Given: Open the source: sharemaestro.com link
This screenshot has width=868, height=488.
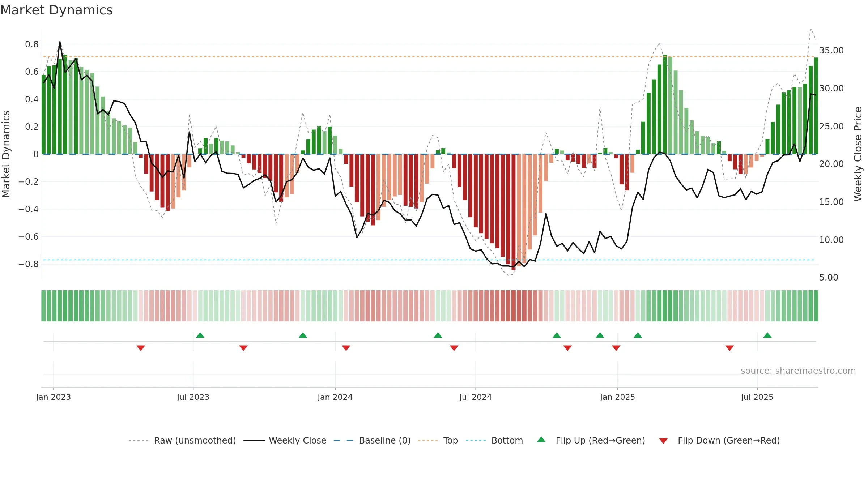Looking at the screenshot, I should point(798,371).
